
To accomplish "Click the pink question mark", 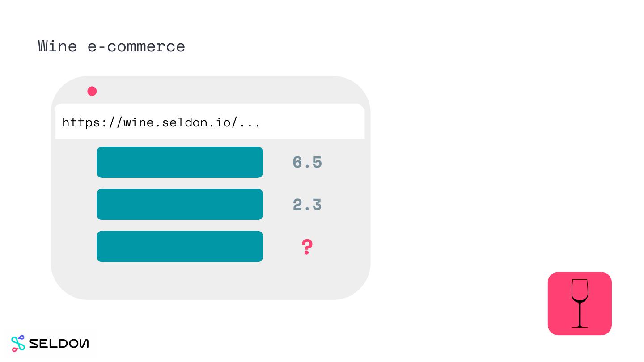I will 307,247.
